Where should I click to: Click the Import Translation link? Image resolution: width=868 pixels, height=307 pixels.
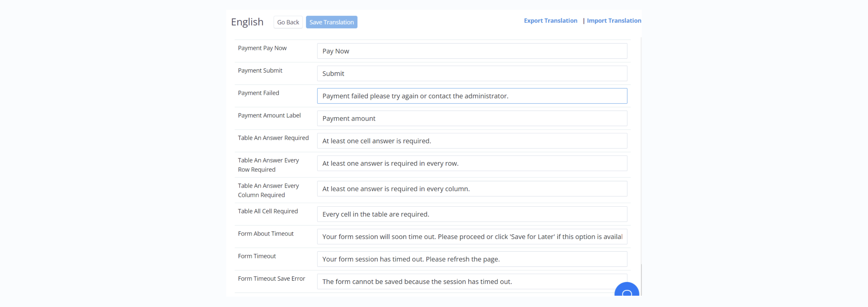tap(614, 20)
